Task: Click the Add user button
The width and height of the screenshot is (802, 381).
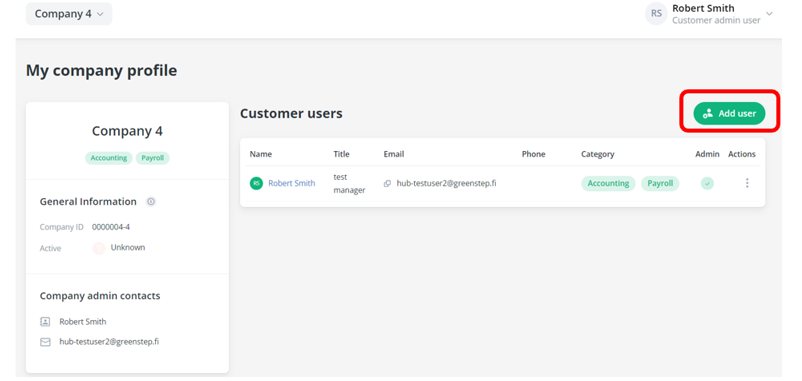Action: point(729,114)
